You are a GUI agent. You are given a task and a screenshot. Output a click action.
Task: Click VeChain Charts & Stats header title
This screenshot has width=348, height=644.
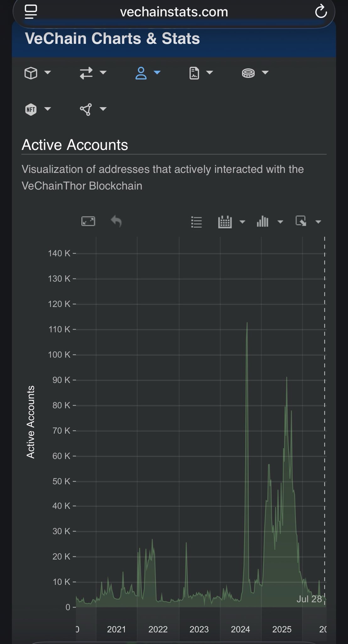(112, 39)
